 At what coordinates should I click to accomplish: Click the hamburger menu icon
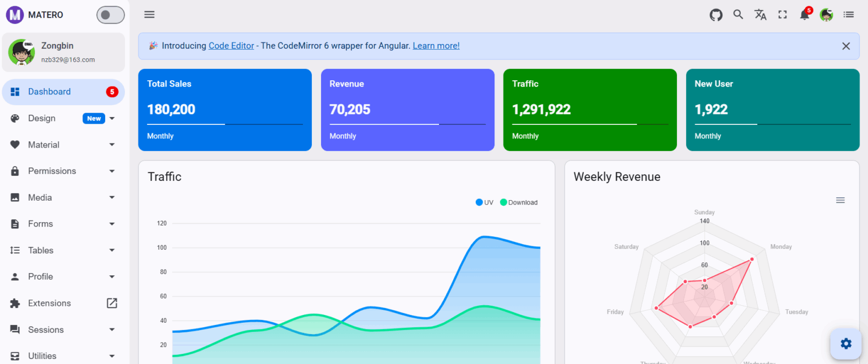tap(149, 15)
